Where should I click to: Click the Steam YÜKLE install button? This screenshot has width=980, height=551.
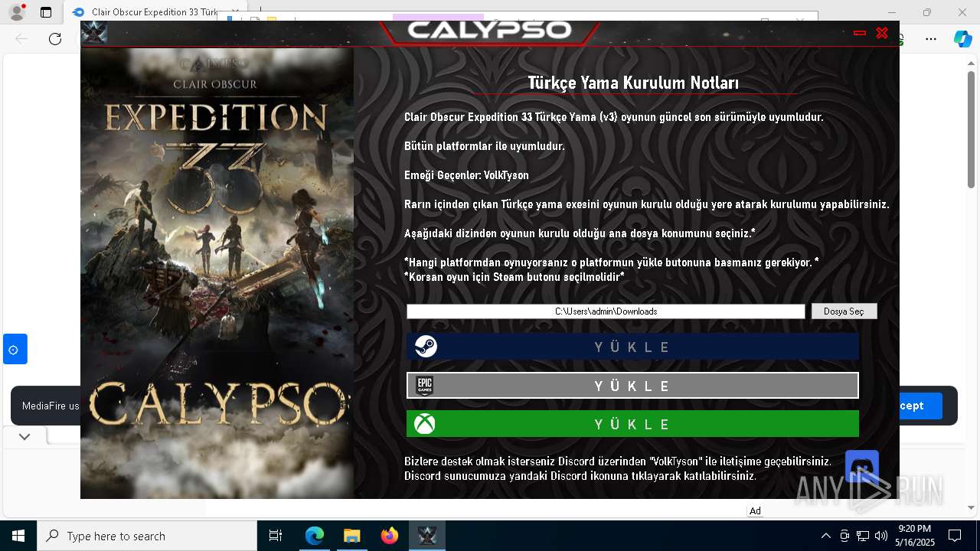(632, 347)
